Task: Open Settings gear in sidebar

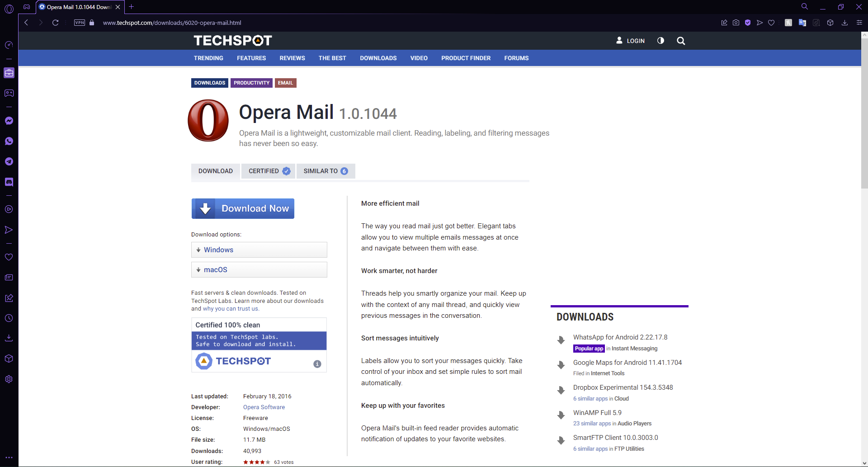Action: click(9, 379)
